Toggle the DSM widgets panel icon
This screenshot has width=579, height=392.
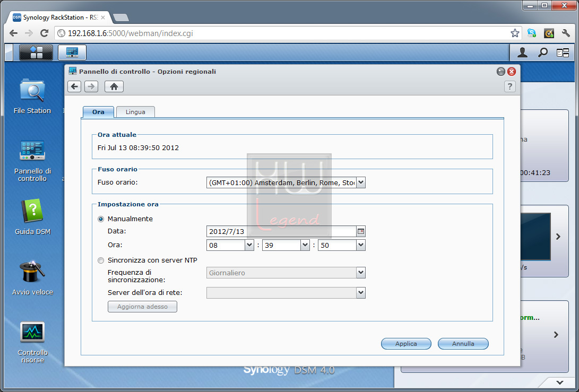[563, 53]
